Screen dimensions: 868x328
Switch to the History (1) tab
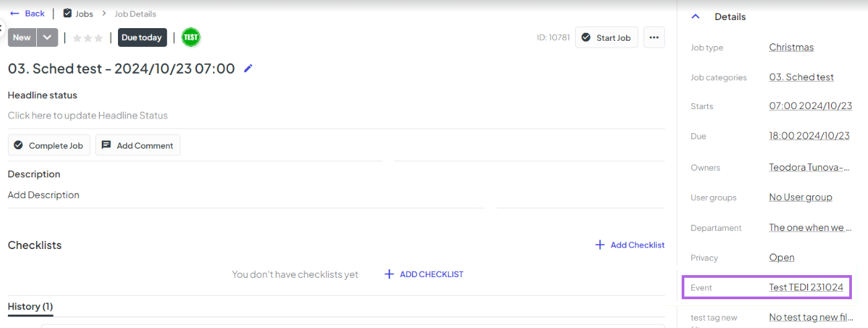[30, 307]
